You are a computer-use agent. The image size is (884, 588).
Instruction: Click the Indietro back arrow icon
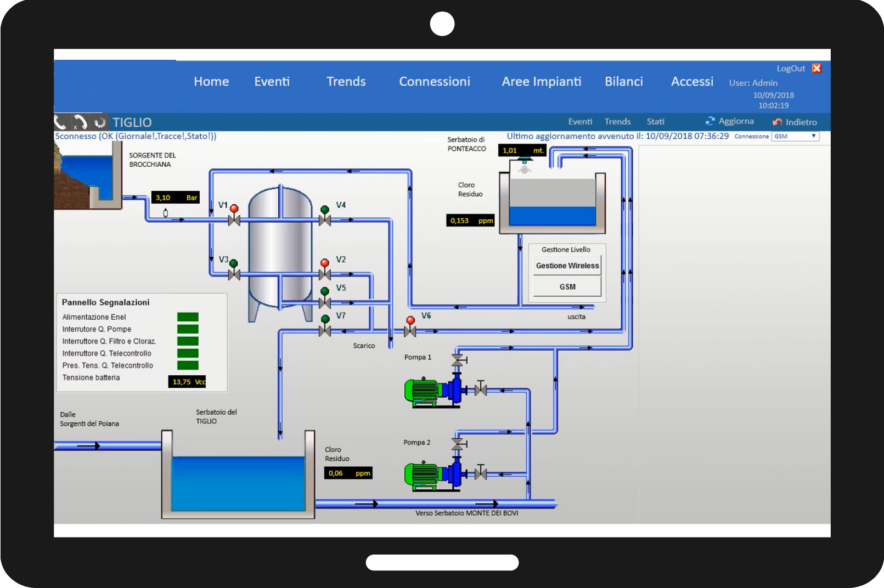pyautogui.click(x=777, y=122)
